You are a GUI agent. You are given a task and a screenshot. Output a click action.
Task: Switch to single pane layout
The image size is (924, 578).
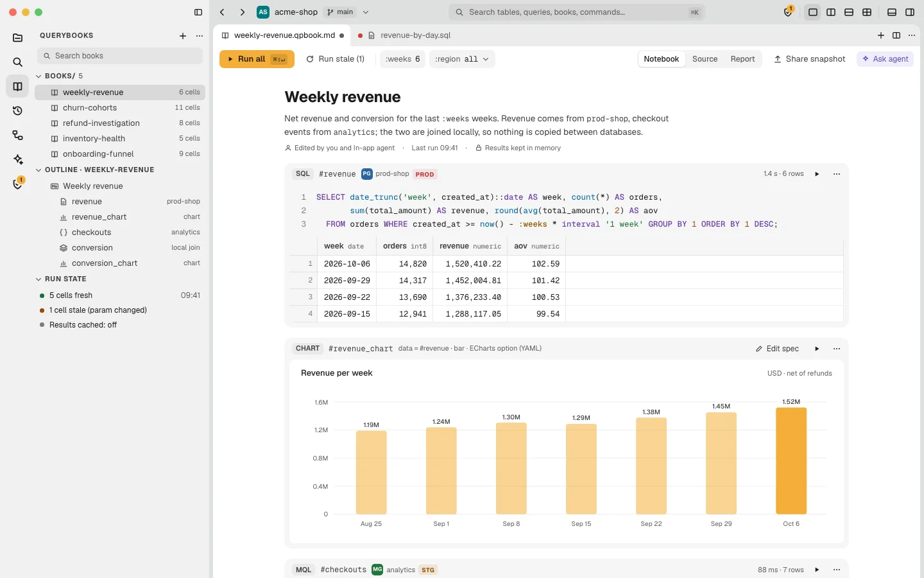tap(813, 12)
